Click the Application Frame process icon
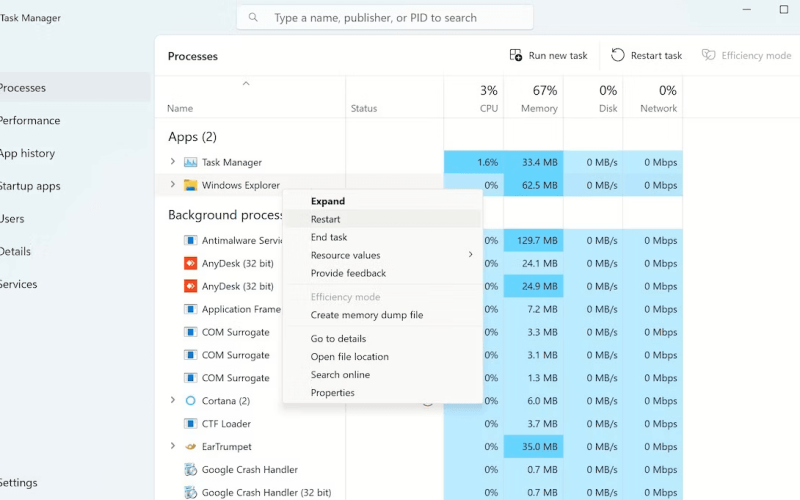Image resolution: width=800 pixels, height=500 pixels. point(190,309)
